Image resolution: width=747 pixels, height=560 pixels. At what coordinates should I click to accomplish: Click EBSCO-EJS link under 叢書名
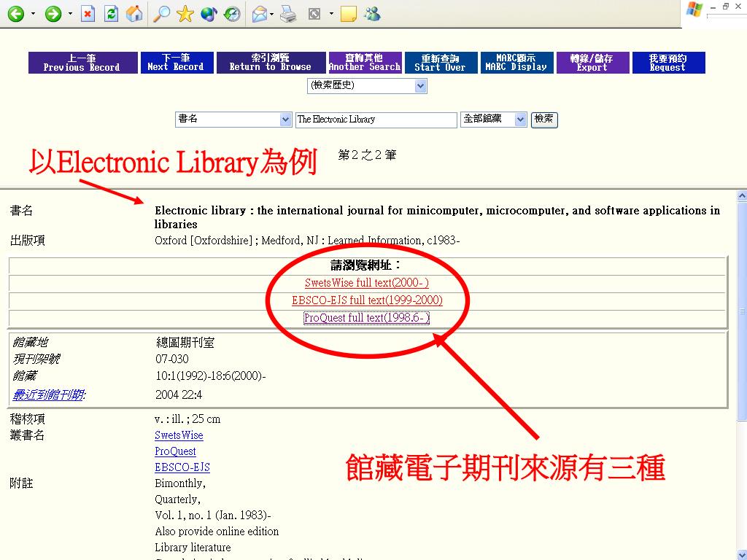click(x=182, y=467)
